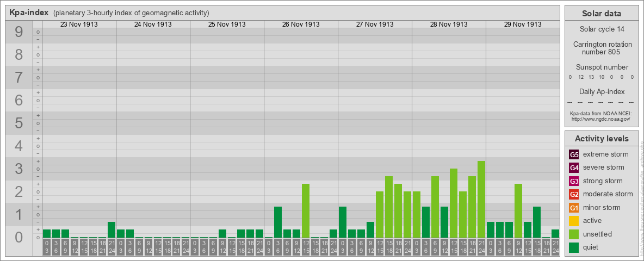Click the G3 strong storm icon
Viewport: 644px width, 261px height.
coord(574,181)
